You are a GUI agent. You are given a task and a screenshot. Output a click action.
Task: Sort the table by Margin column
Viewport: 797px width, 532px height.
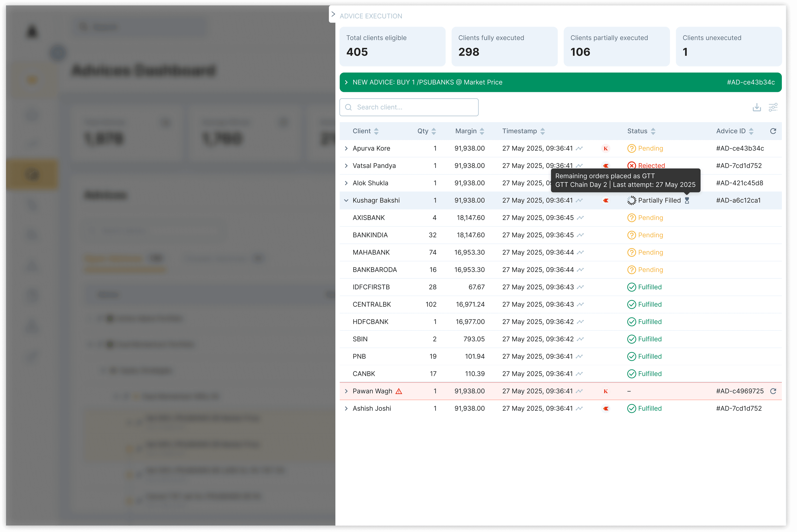pos(482,131)
